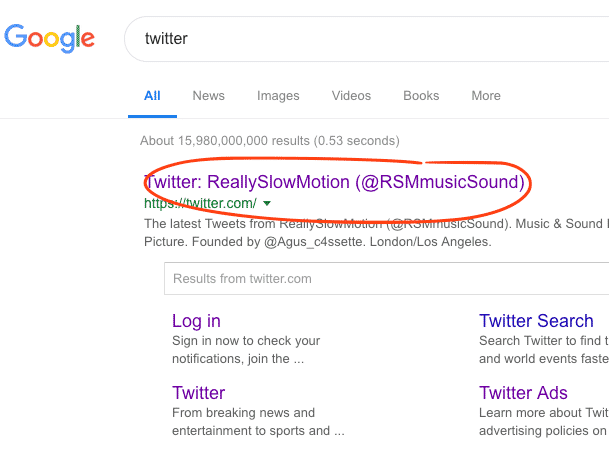Expand the green arrow beside twitter.com URL
The height and width of the screenshot is (465, 609).
[267, 203]
